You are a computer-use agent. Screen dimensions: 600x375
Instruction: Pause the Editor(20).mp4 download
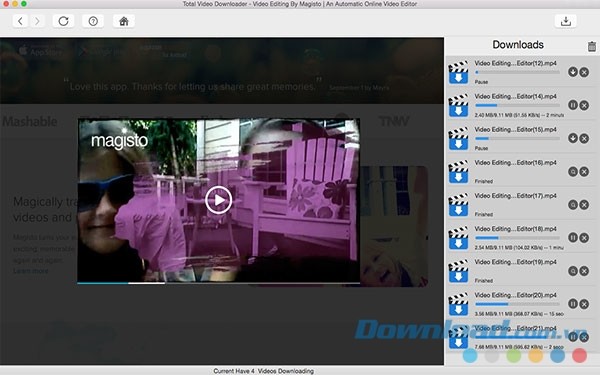click(573, 304)
